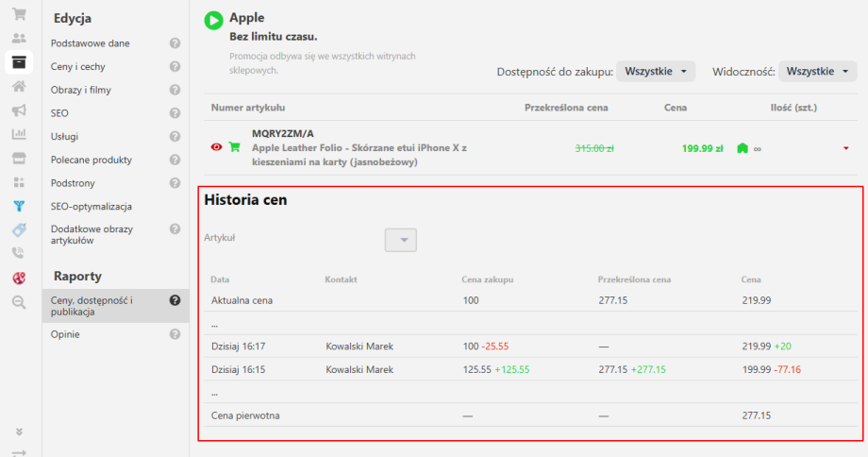Click Dzisiaj 16:17 history entry
The image size is (868, 457).
coord(238,347)
